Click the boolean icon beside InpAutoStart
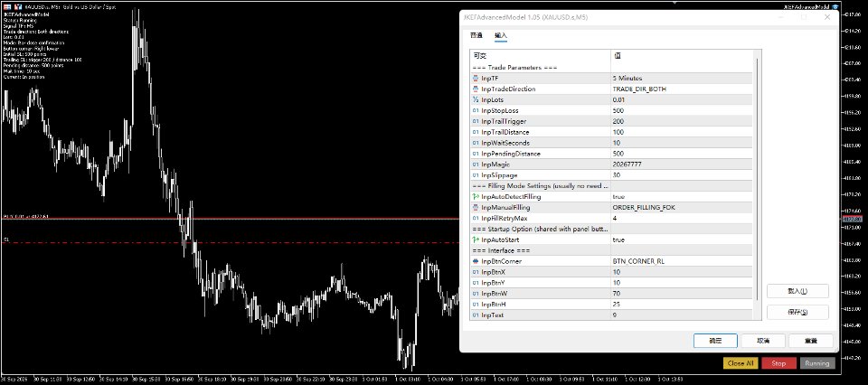The image size is (868, 385). click(x=476, y=240)
